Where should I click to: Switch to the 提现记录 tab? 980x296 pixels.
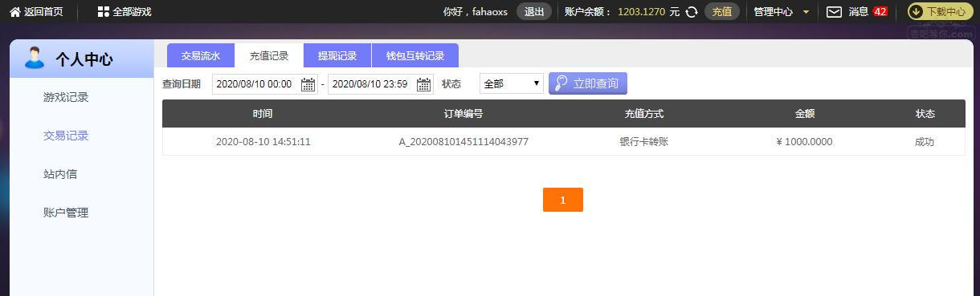(x=337, y=55)
